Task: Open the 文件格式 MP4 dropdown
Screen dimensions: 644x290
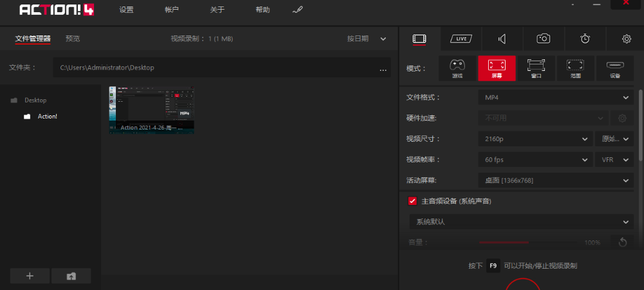Action: pyautogui.click(x=556, y=97)
